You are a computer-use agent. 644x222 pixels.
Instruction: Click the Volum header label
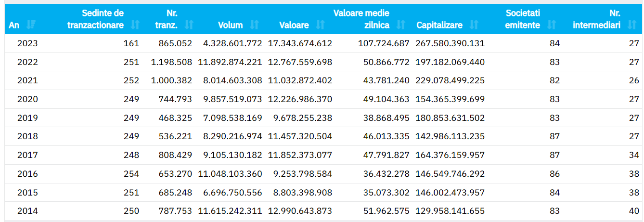(230, 25)
